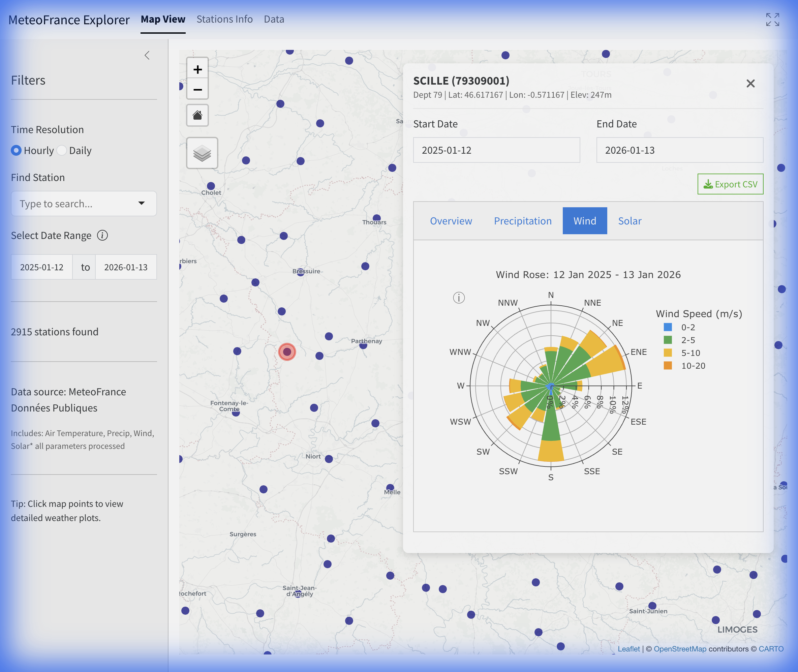
Task: Open the map layers control
Action: 202,153
